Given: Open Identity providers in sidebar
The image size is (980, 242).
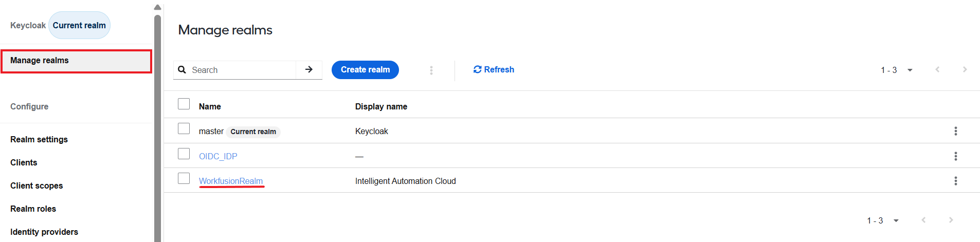Looking at the screenshot, I should (x=44, y=232).
